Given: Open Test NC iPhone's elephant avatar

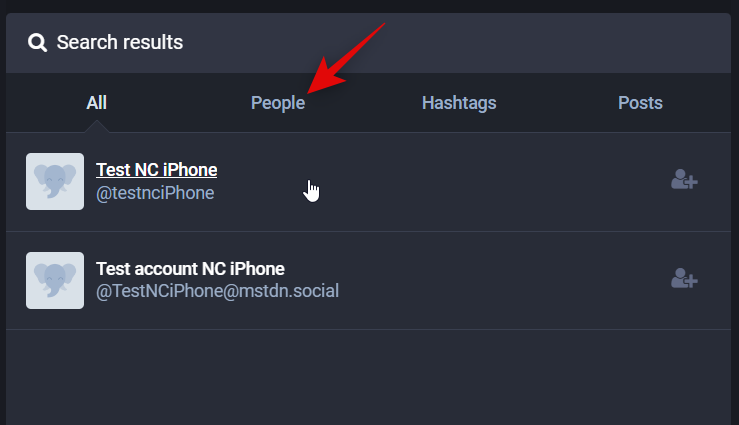Looking at the screenshot, I should pos(55,181).
